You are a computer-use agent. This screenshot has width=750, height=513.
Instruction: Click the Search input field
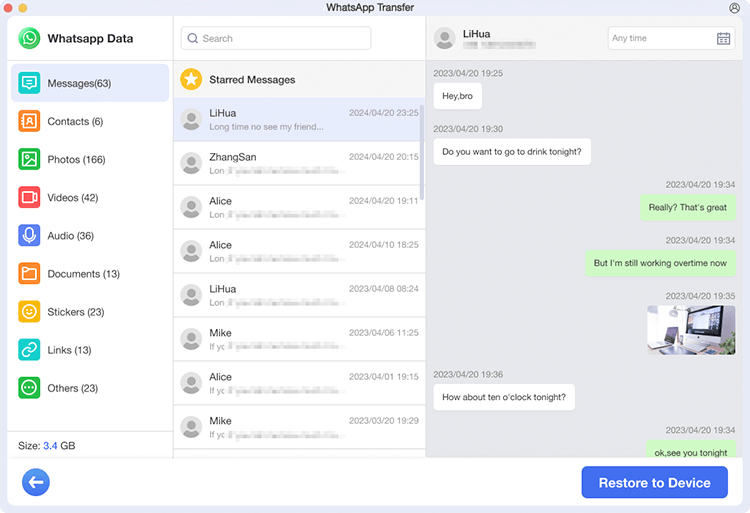[x=276, y=38]
